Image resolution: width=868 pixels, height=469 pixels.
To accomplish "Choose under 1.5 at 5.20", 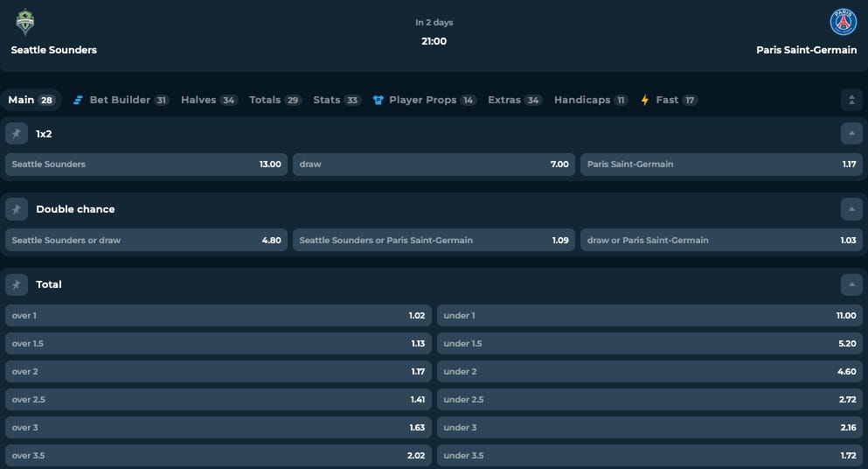I will [x=649, y=344].
